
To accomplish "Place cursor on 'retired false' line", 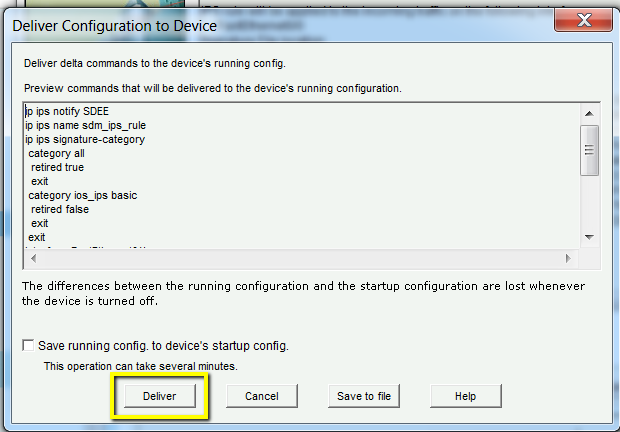I will [59, 210].
